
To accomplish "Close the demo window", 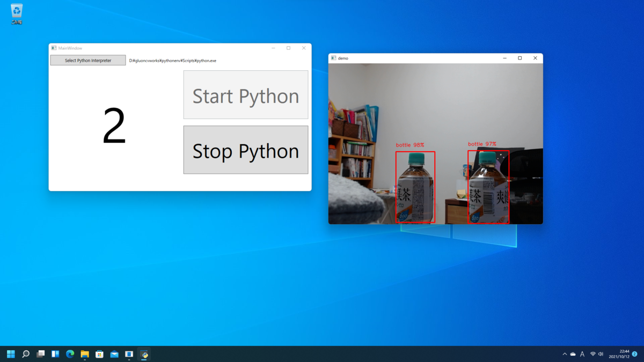I will point(535,58).
